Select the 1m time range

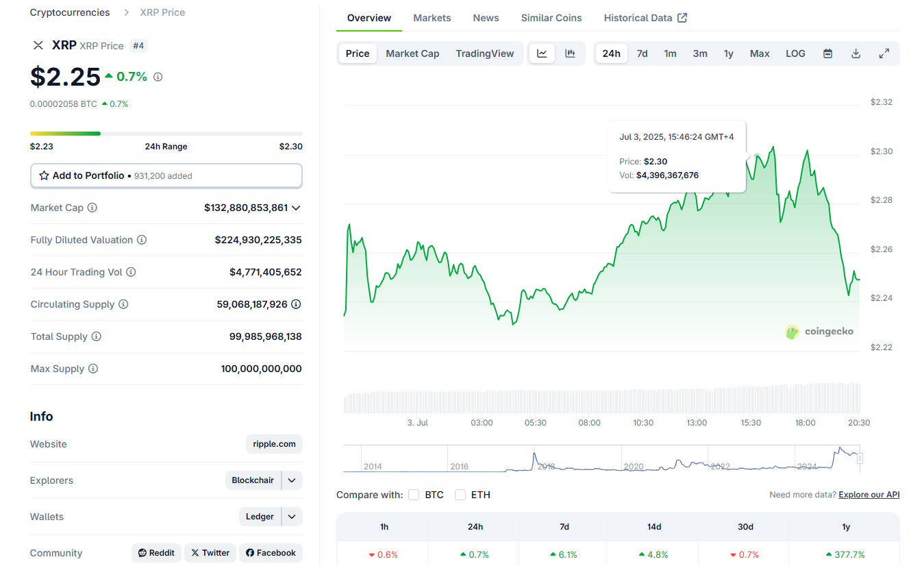[671, 53]
